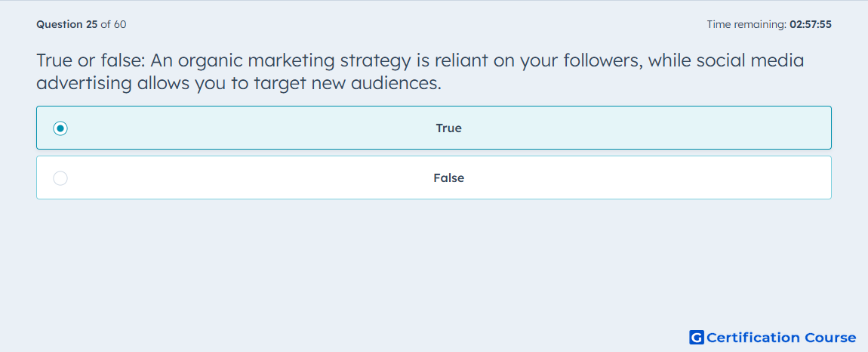The image size is (868, 352).
Task: Click the 02:57:55 countdown timer value
Action: (x=811, y=24)
